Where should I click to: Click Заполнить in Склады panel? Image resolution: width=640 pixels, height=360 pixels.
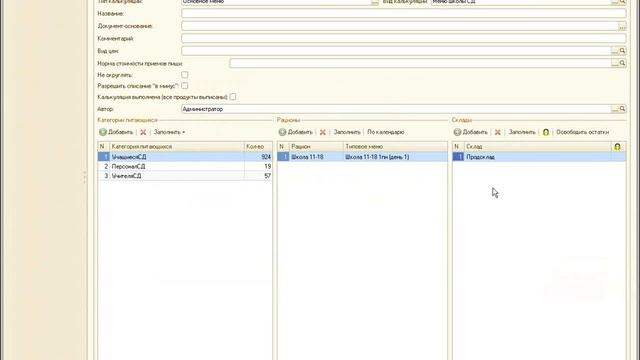click(x=522, y=132)
